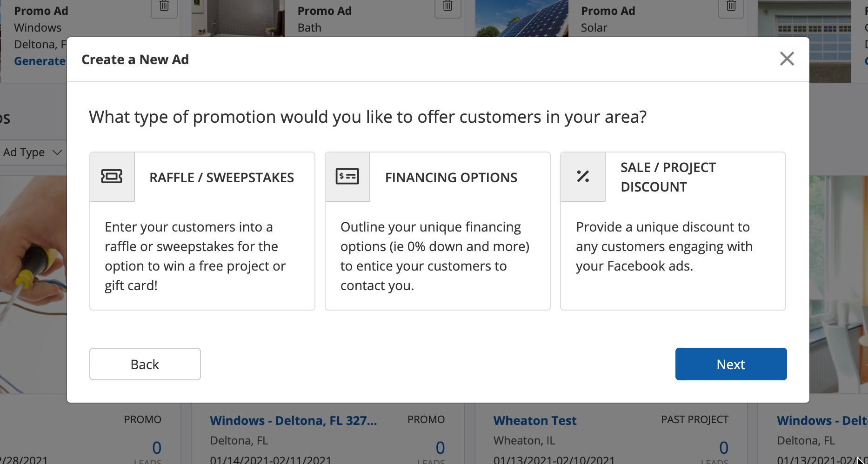Click the percent discount icon
Screen dimensions: 868x464
583,177
